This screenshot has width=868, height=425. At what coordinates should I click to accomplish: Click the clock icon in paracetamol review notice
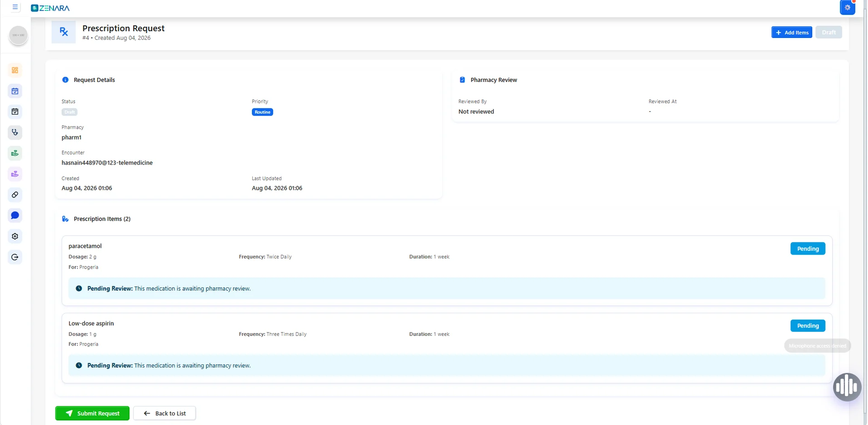79,288
